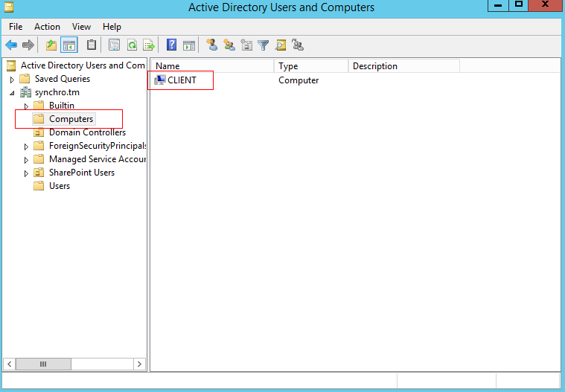The height and width of the screenshot is (392, 565).
Task: Click the synchro.tm domain icon
Action: click(25, 92)
